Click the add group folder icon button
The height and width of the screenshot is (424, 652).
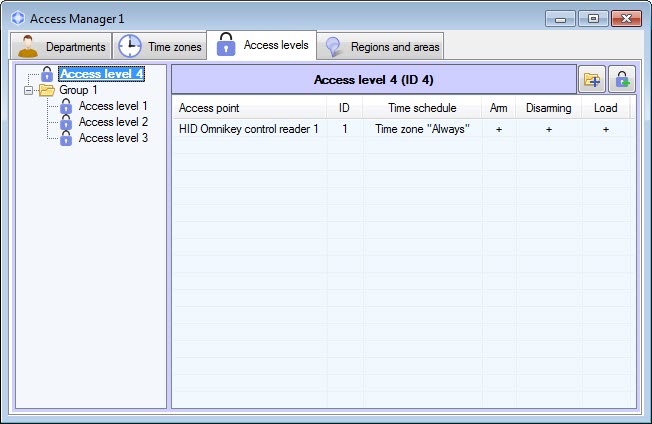pos(592,79)
